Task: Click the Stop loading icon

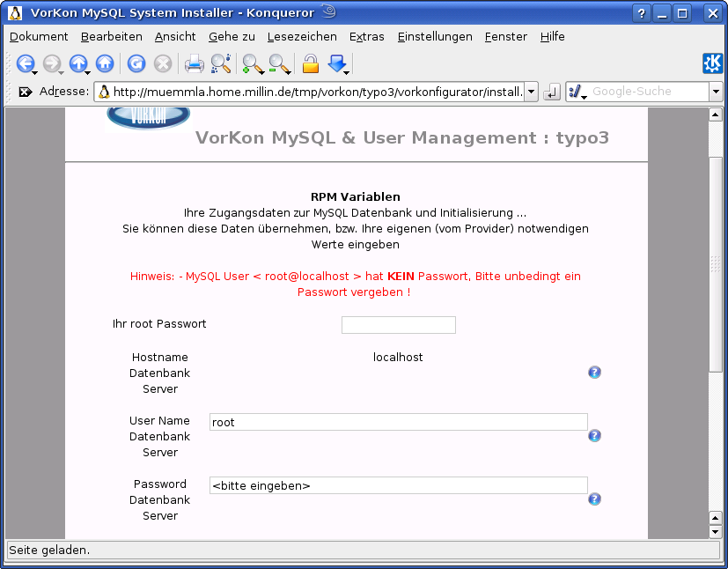Action: click(163, 63)
